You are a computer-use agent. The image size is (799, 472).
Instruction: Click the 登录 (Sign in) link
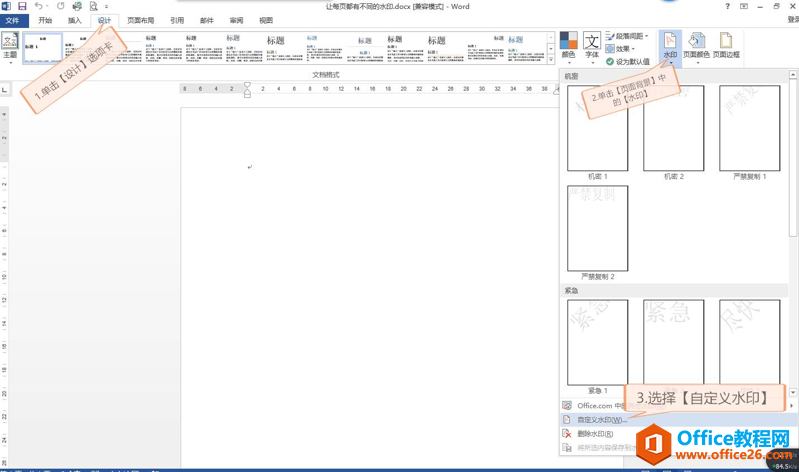tap(793, 20)
